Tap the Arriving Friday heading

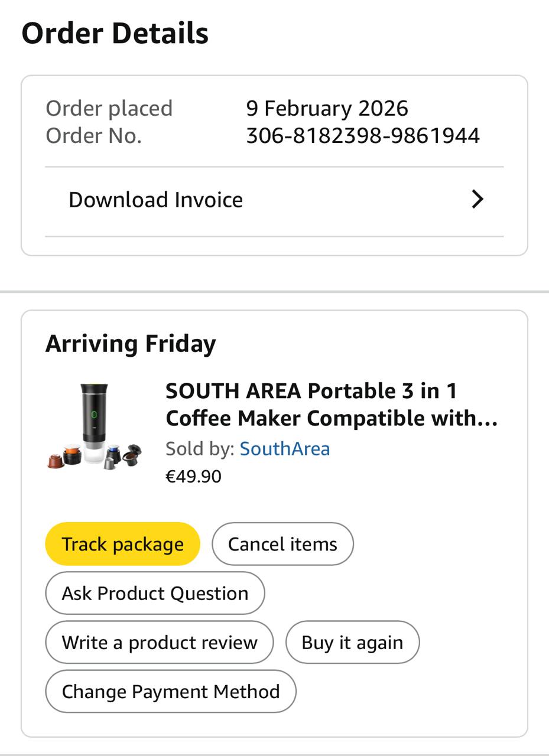point(131,343)
